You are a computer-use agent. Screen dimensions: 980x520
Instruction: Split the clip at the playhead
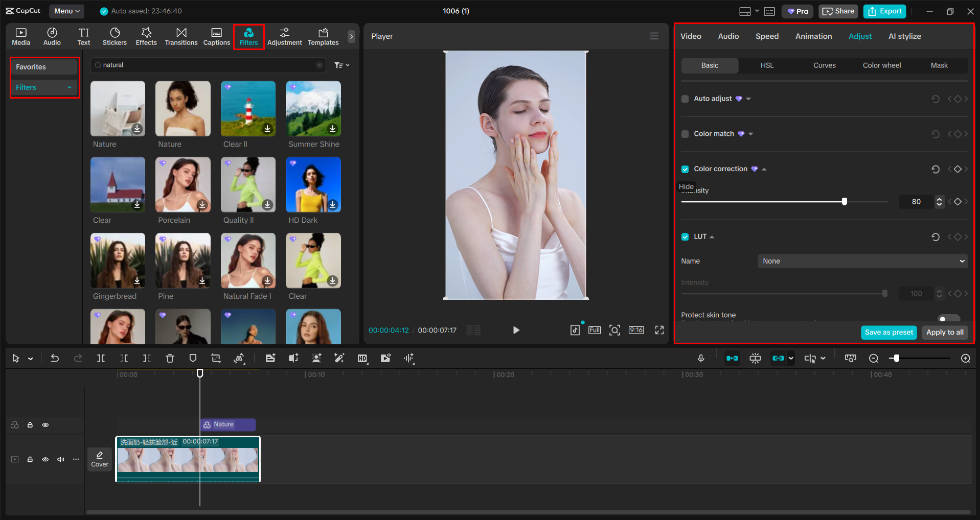tap(101, 358)
